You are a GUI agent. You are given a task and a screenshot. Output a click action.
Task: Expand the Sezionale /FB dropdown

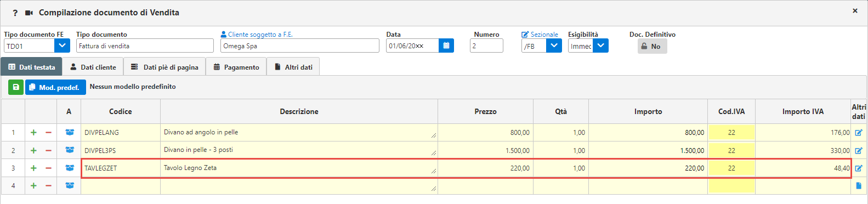[x=554, y=46]
